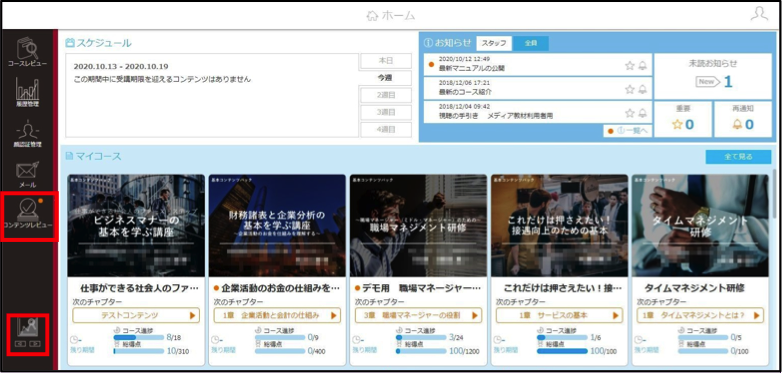Open the メール envelope icon

click(27, 174)
